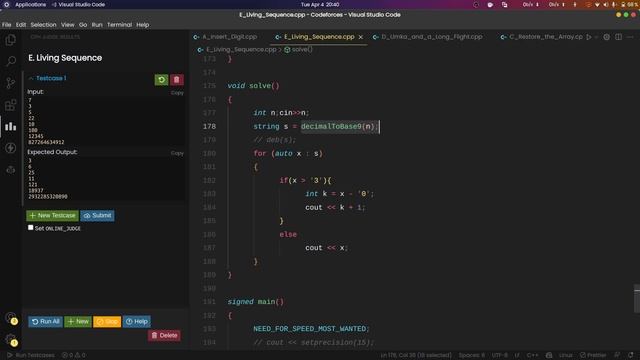Screen dimensions: 640x360
Task: Open CPH Judge bar-chart view icon
Action: tap(11, 127)
